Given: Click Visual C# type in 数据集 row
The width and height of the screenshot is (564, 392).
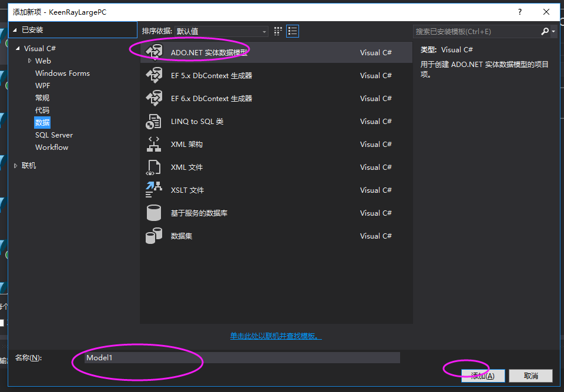Looking at the screenshot, I should coord(376,236).
